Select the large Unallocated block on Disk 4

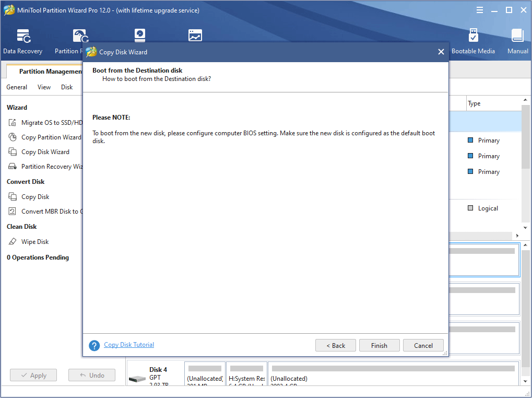tap(394, 373)
